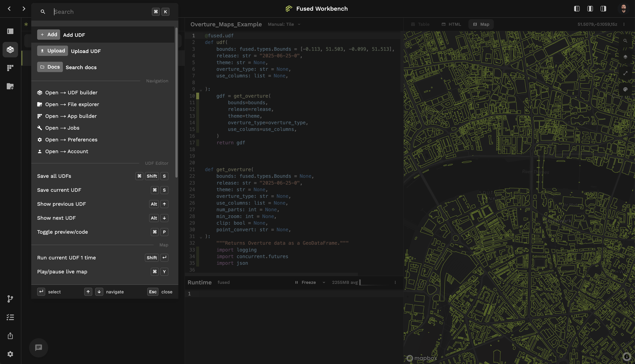
Task: Open UDF builder layers icon in left rail
Action: [10, 49]
